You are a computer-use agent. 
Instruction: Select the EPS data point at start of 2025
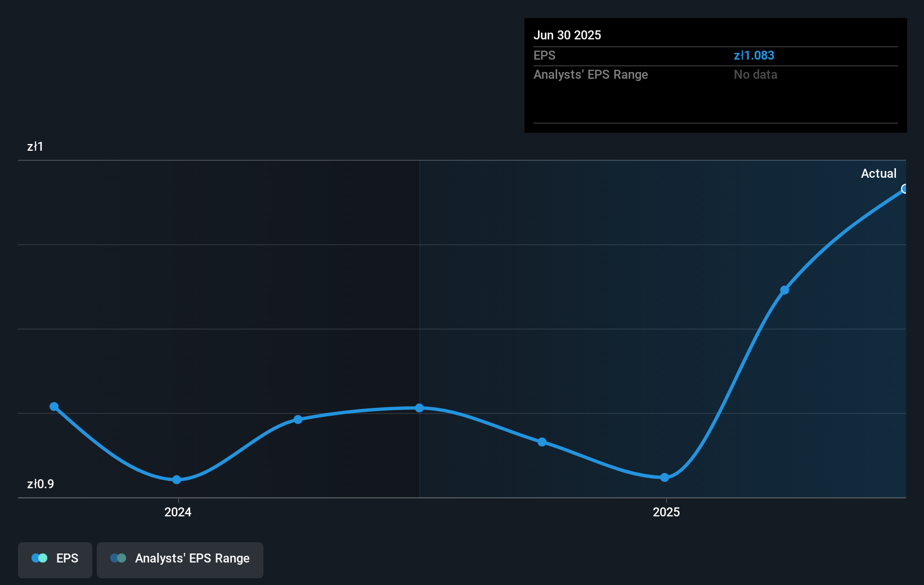click(x=665, y=478)
